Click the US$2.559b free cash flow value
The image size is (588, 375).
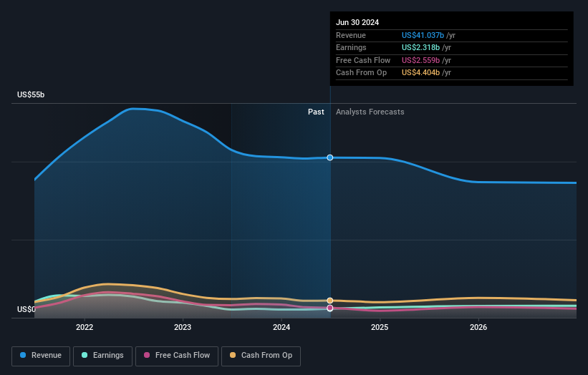point(420,60)
